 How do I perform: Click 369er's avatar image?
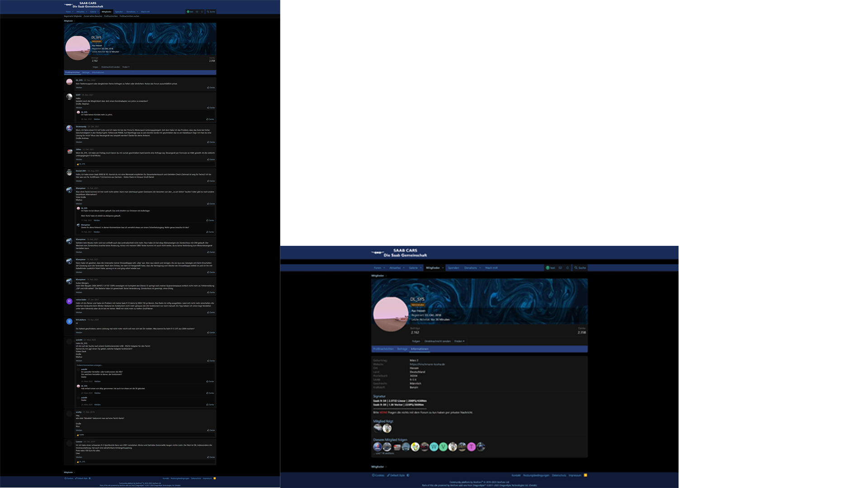tap(69, 151)
